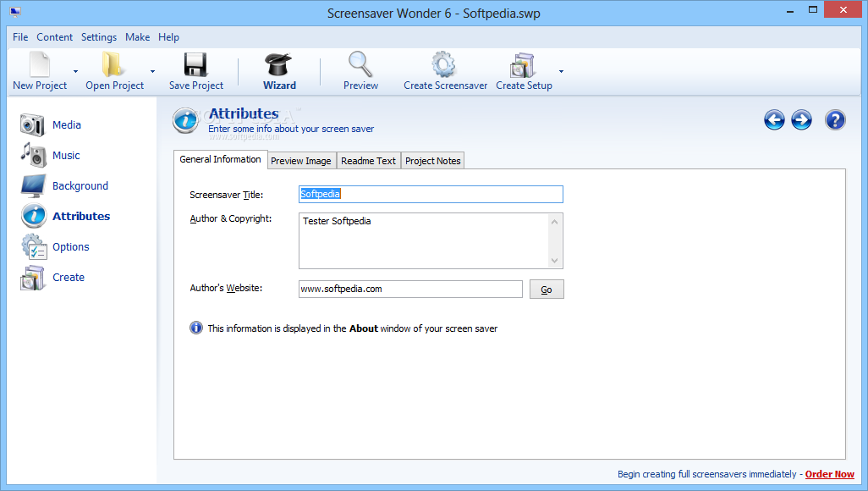Screen dimensions: 868x491
Task: Click the Create Setup package icon
Action: pos(523,65)
